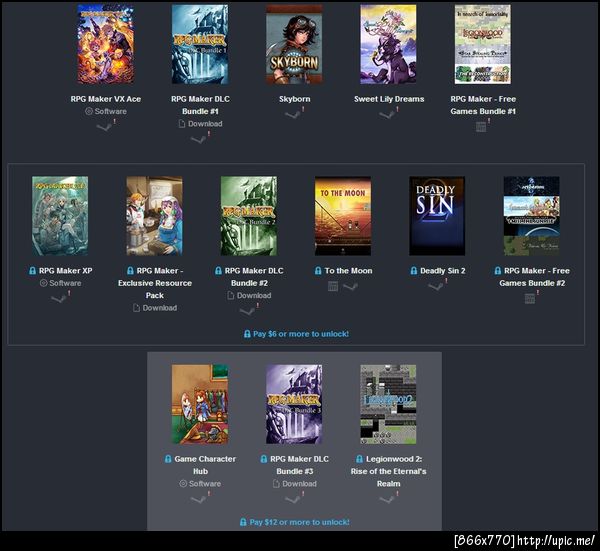
Task: Click the Legionwood 2 cover art
Action: [388, 404]
